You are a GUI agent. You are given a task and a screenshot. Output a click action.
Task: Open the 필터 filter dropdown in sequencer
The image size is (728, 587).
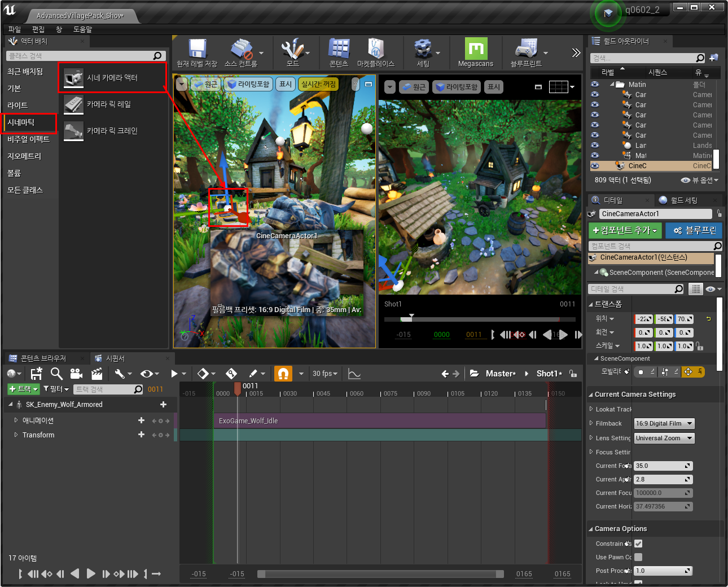pos(56,389)
